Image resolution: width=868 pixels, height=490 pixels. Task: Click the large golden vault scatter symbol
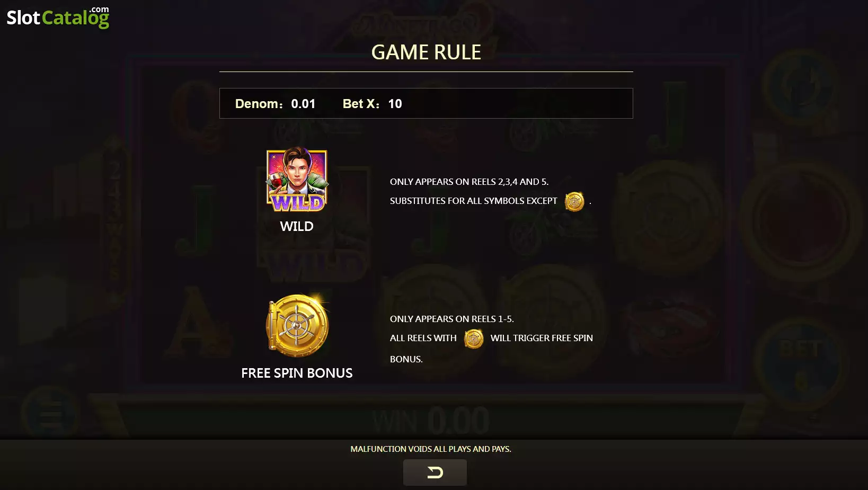point(297,325)
